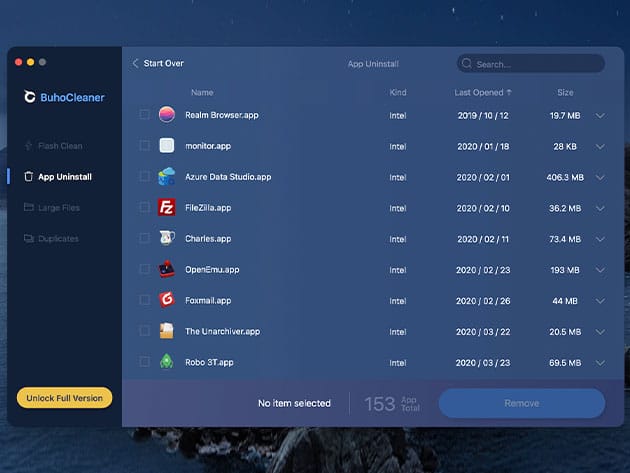Open the Flash Clean section
Screen dimensions: 630x473
click(x=59, y=146)
